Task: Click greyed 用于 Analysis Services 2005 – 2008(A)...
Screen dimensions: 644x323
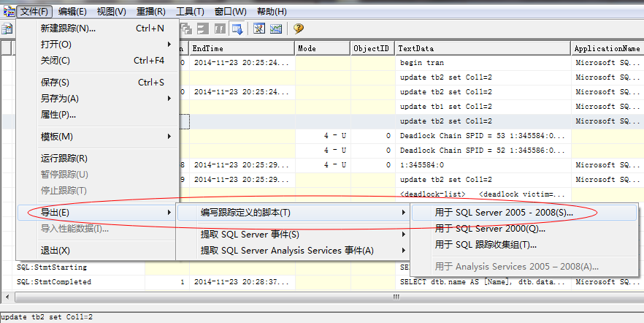Action: pyautogui.click(x=524, y=267)
